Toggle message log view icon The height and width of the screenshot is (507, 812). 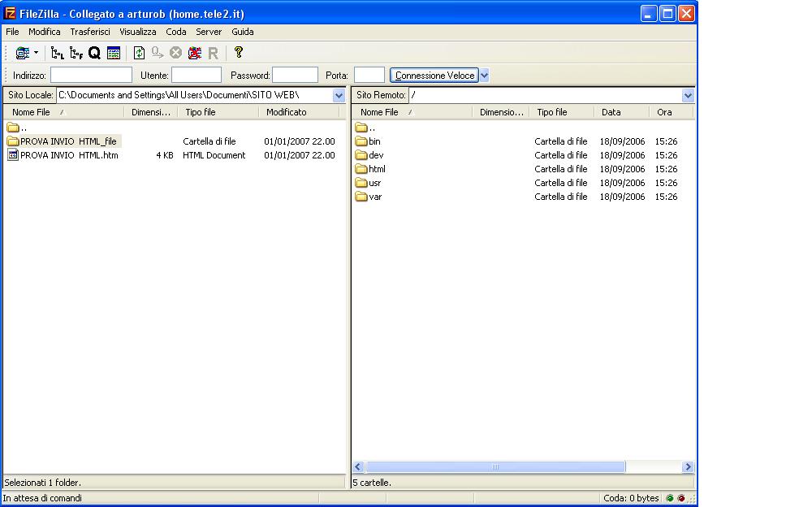coord(114,53)
